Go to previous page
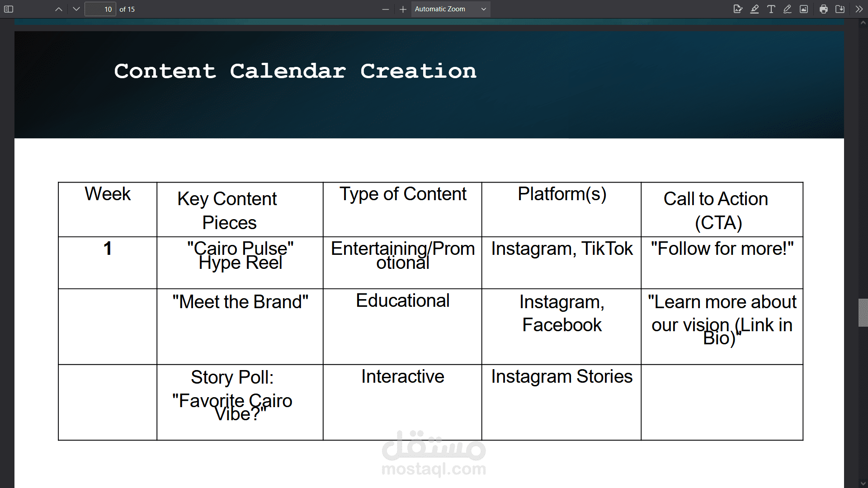The height and width of the screenshot is (488, 868). pos(59,9)
